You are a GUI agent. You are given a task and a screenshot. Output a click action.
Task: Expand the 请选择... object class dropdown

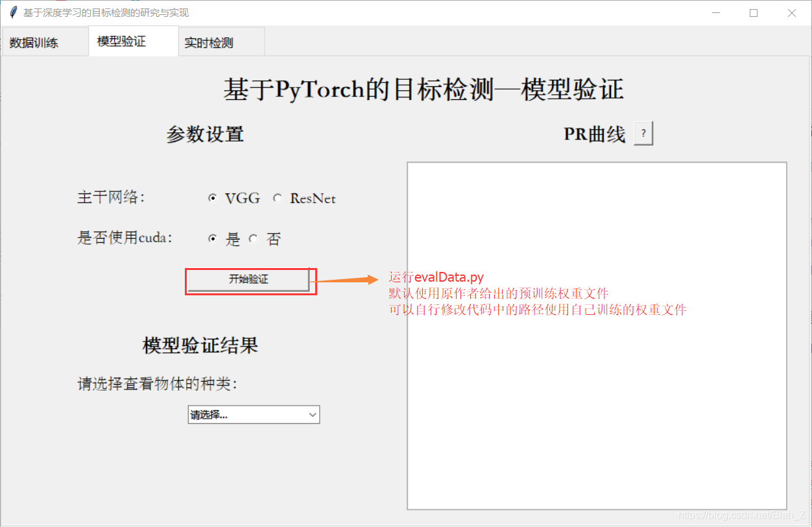[x=254, y=415]
